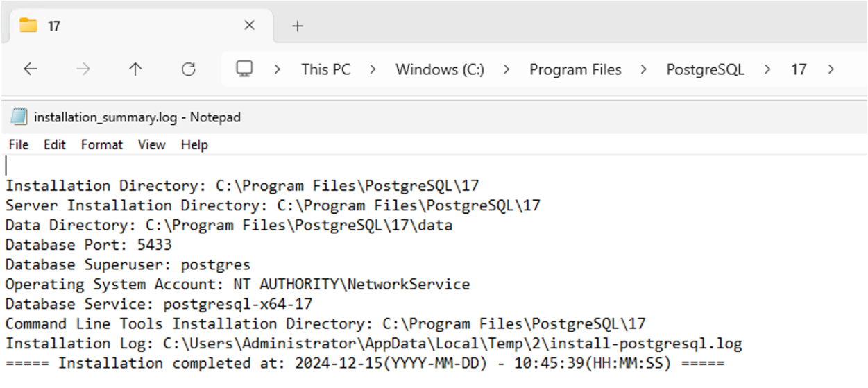
Task: Click the Forward navigation arrow
Action: pos(83,69)
